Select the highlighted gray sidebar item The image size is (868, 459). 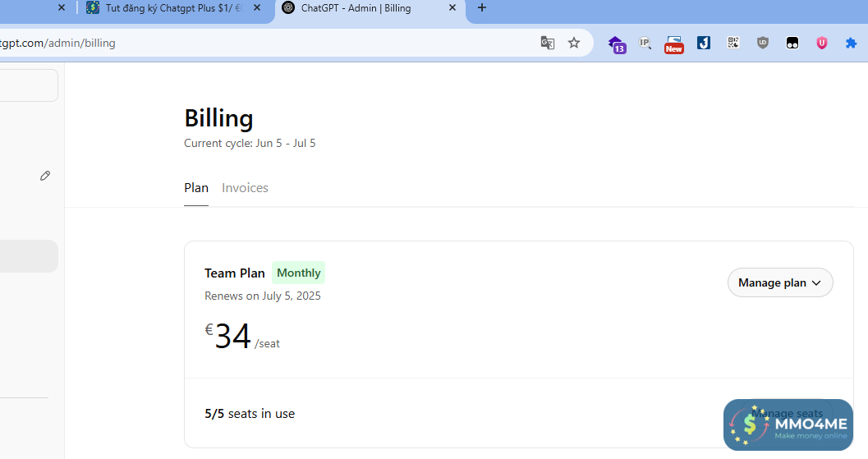(x=28, y=256)
